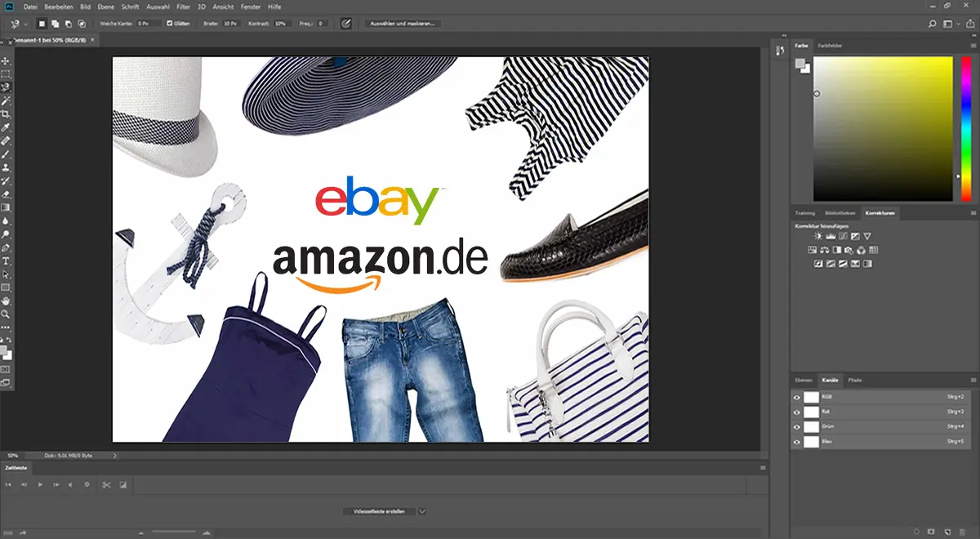The image size is (980, 539).
Task: Click the hue spectrum slider
Action: pyautogui.click(x=964, y=129)
